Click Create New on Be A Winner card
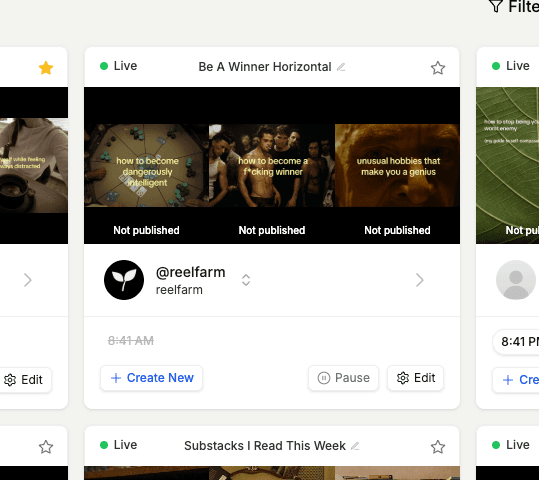 click(x=152, y=378)
